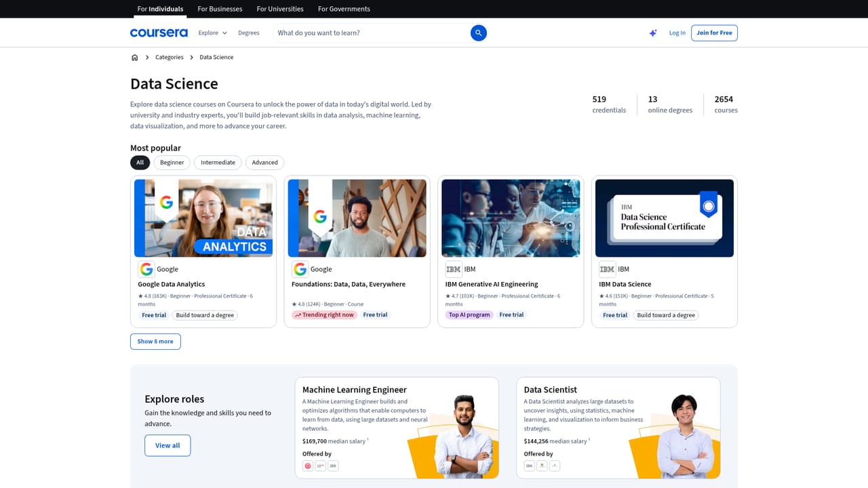Click Google logo on Foundations: Data, Data, Everywhere card
Viewport: 868px width, 488px height.
click(300, 269)
